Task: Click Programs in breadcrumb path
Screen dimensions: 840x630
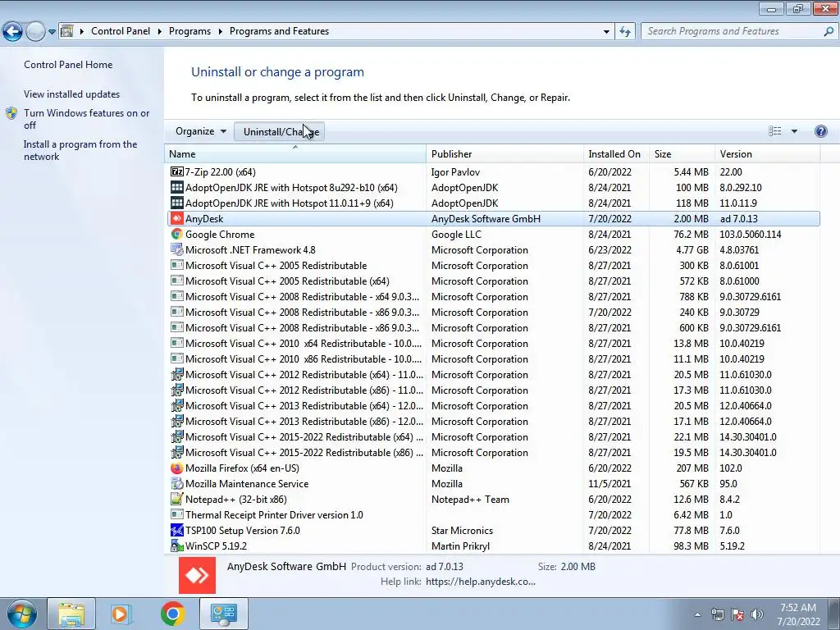Action: [189, 31]
